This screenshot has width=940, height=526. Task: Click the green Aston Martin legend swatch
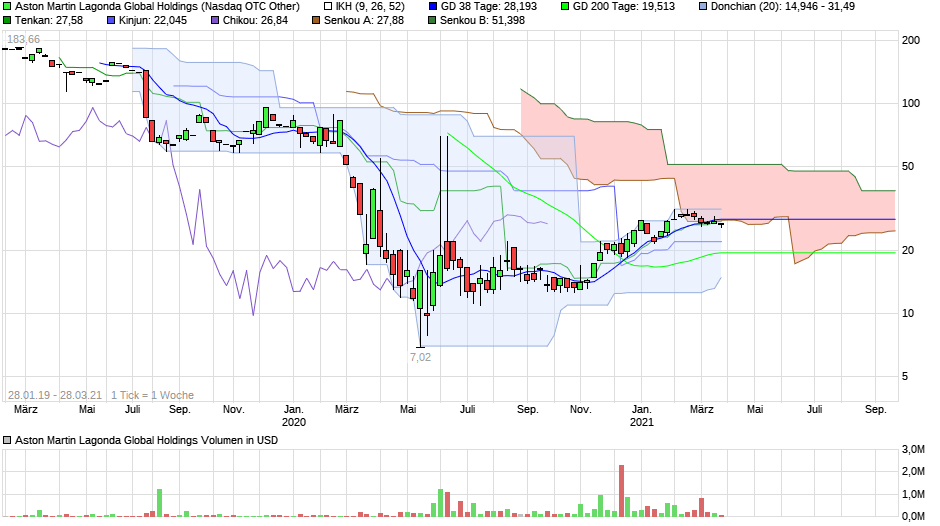7,7
